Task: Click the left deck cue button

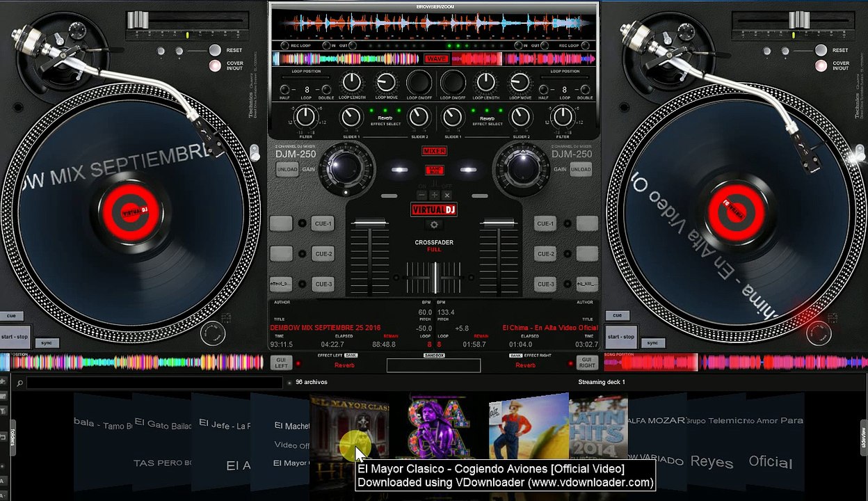Action: point(12,316)
